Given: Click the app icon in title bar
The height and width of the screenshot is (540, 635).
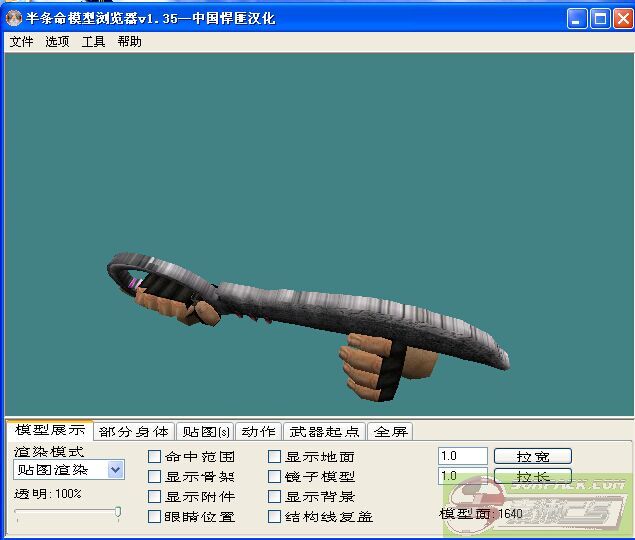Looking at the screenshot, I should coord(14,19).
